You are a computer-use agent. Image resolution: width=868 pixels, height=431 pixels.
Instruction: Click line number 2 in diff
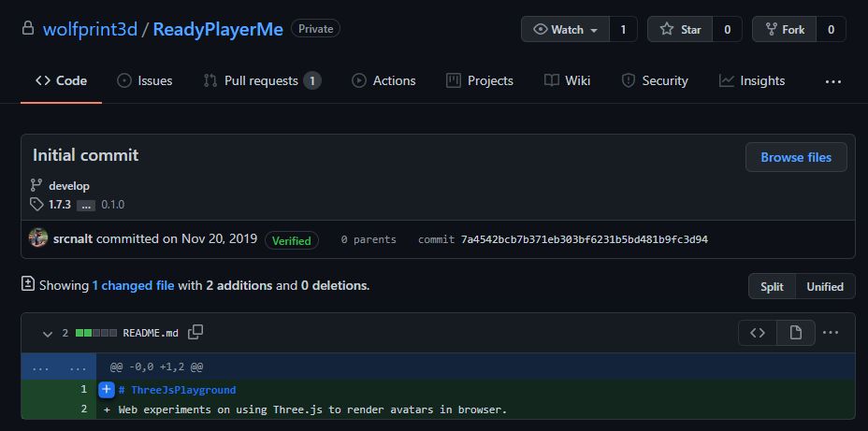point(83,410)
